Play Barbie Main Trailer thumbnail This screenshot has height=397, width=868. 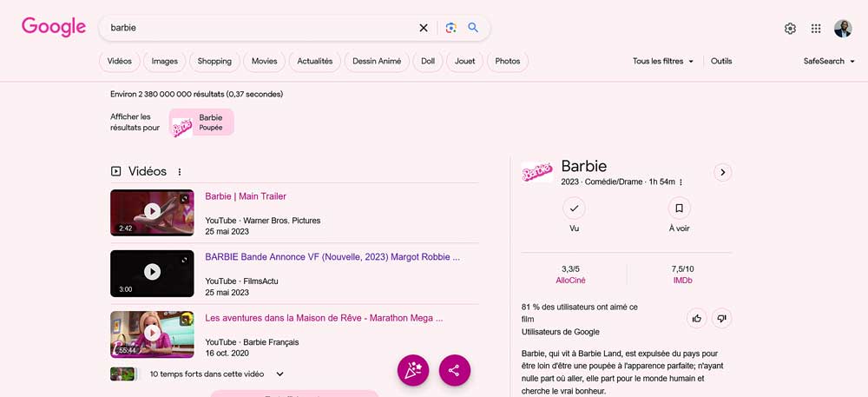(x=152, y=213)
